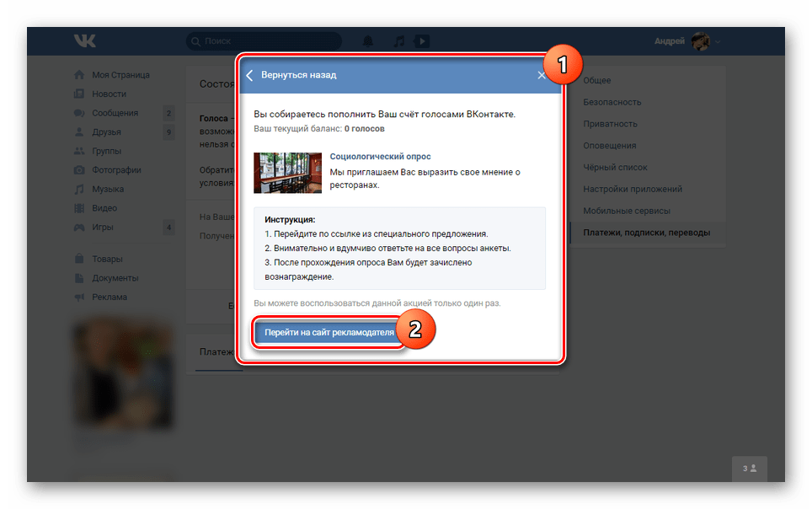The width and height of the screenshot is (812, 509).
Task: Click the search magnifier icon
Action: (x=195, y=41)
